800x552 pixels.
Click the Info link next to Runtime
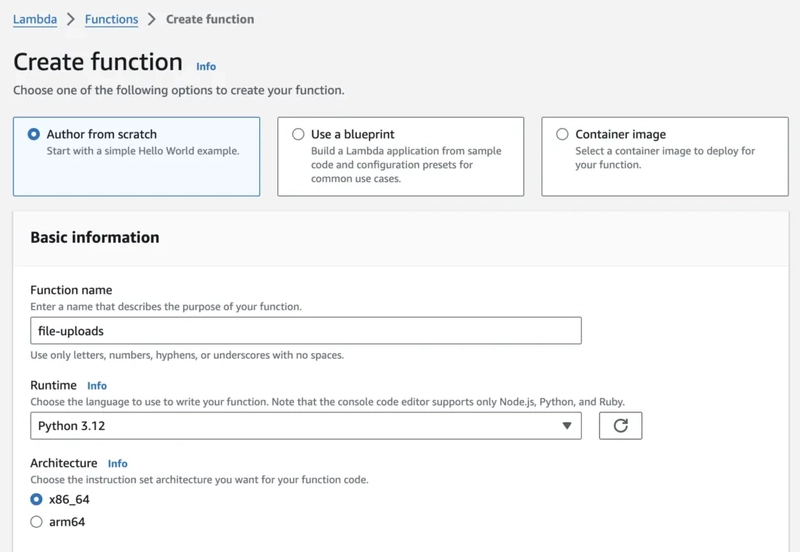pyautogui.click(x=97, y=386)
